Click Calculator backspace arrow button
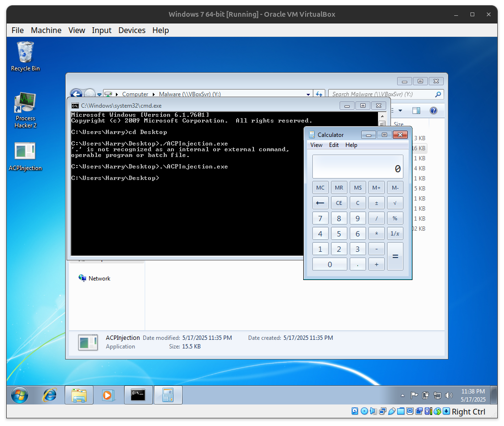 click(x=320, y=203)
